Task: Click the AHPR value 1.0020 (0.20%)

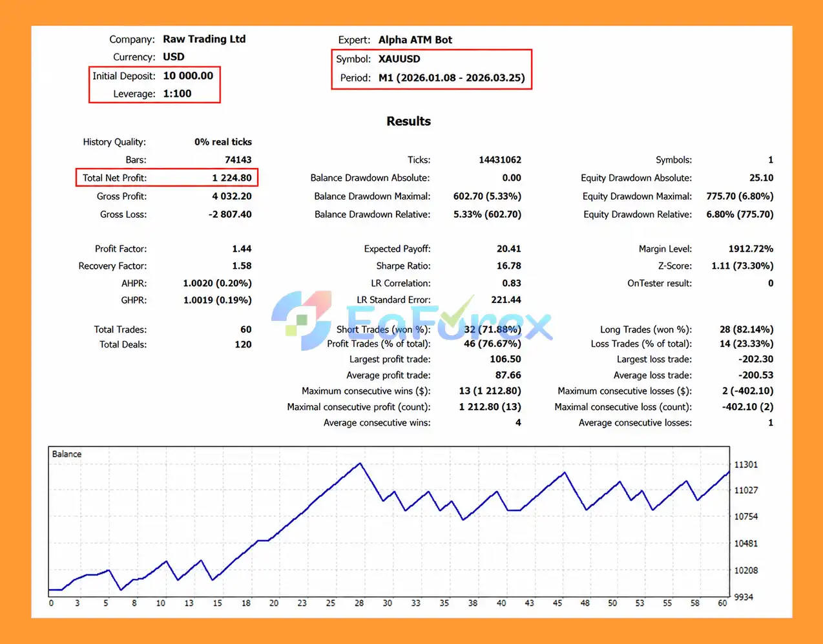Action: [x=218, y=283]
